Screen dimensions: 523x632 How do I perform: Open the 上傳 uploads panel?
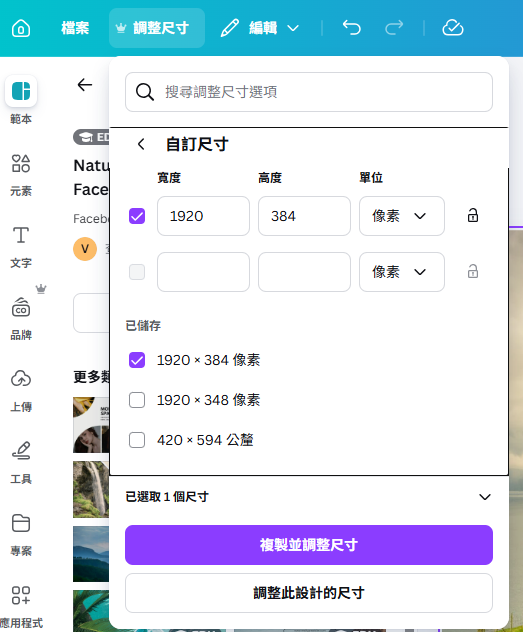tap(21, 391)
